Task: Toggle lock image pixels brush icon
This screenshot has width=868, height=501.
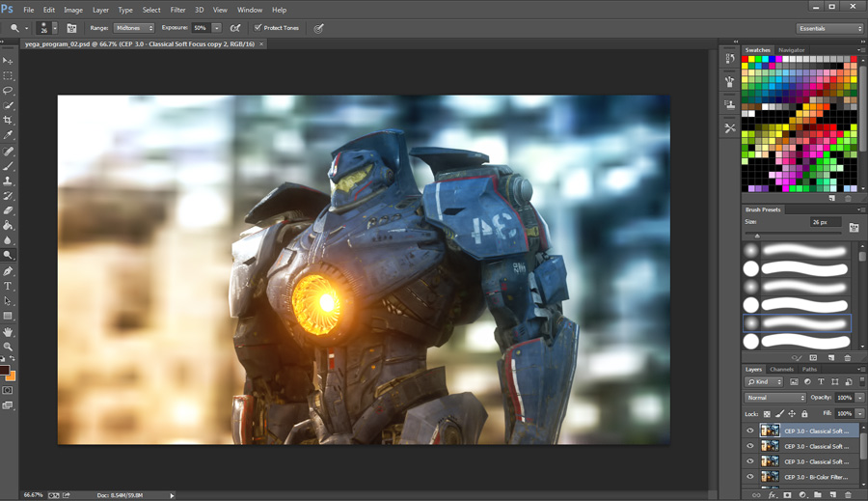Action: [779, 414]
